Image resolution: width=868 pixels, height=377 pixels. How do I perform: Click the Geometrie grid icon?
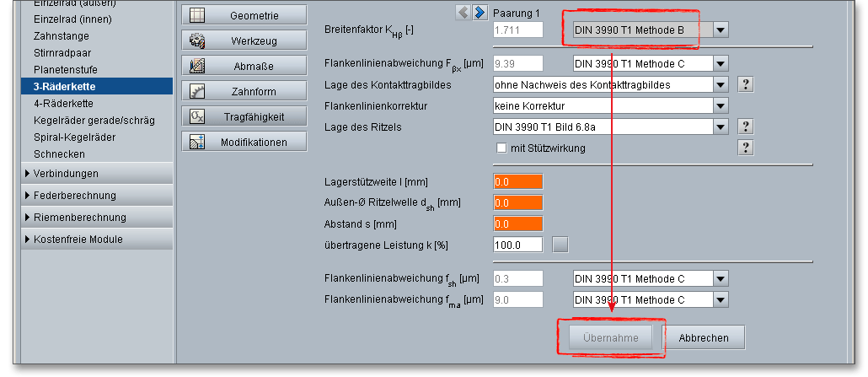198,15
